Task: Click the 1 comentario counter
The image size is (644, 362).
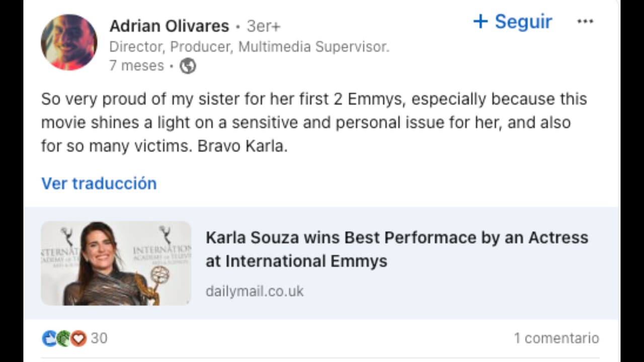Action: [556, 338]
